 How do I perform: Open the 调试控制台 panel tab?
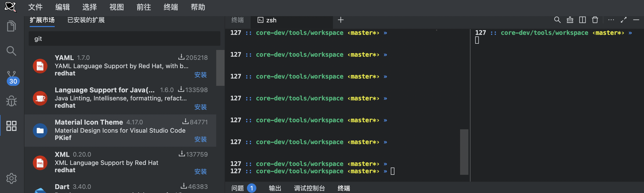tap(309, 188)
